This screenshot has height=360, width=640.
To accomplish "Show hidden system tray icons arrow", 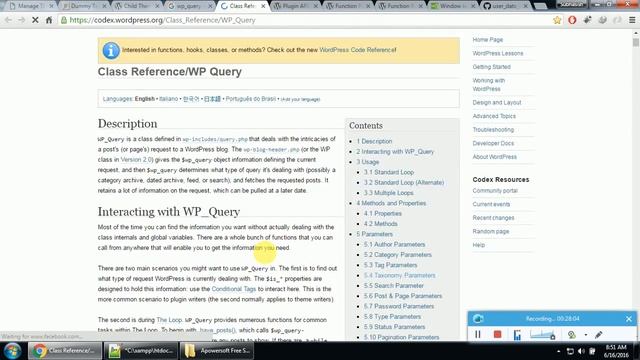I will click(558, 351).
